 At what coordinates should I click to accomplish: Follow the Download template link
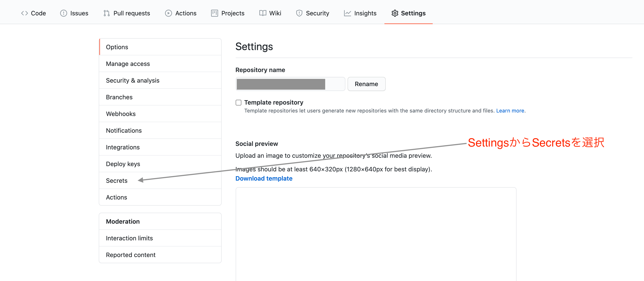pyautogui.click(x=264, y=178)
